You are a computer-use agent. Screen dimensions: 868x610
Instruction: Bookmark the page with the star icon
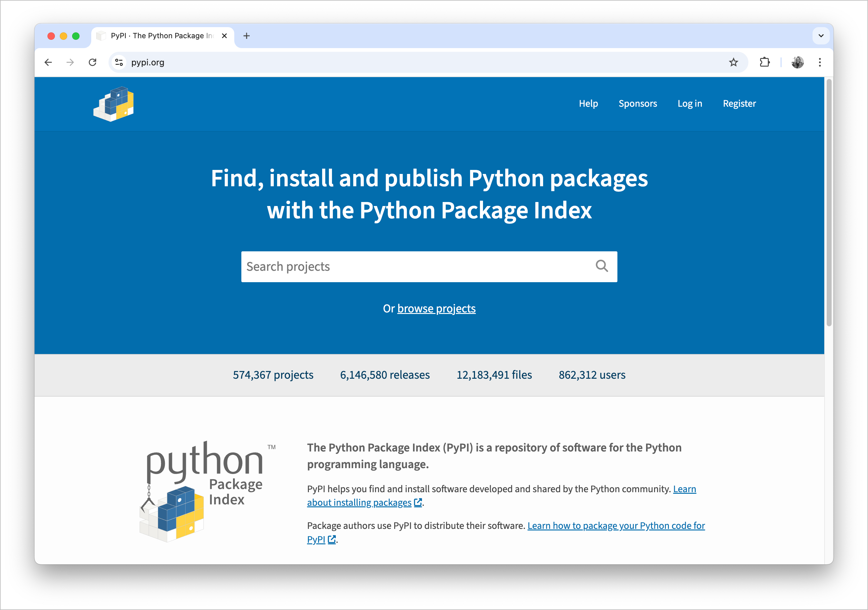click(733, 62)
